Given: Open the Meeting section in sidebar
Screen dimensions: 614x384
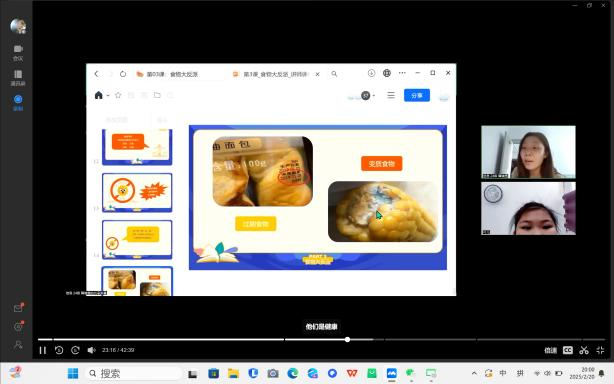Looking at the screenshot, I should 18,52.
